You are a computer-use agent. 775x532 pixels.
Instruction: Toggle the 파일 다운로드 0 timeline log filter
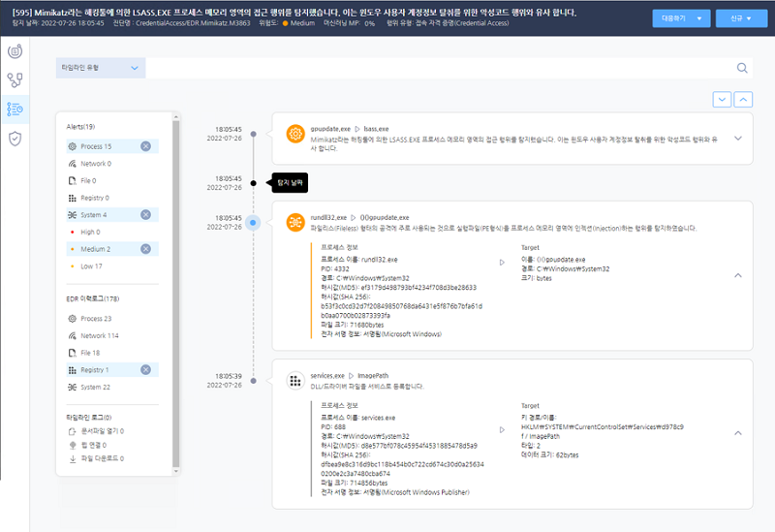[96, 458]
